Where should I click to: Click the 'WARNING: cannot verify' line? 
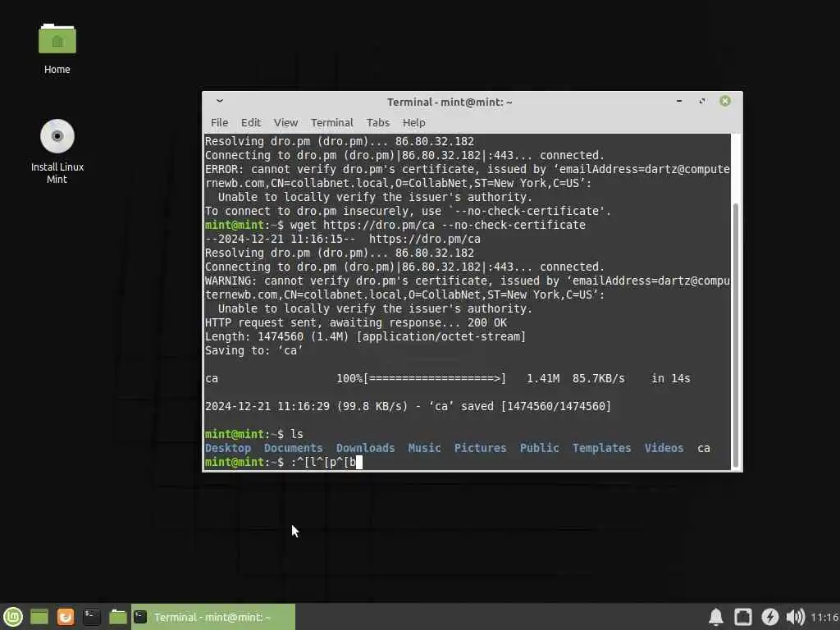coord(467,281)
